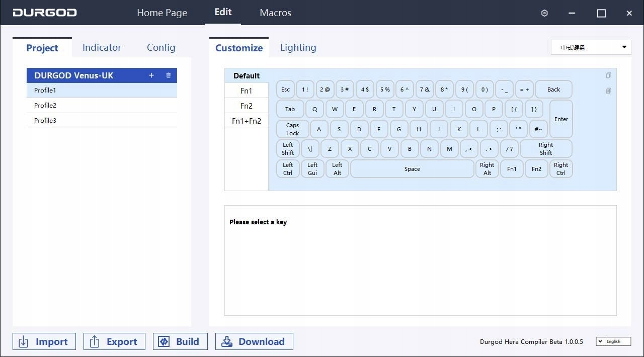Go to Home Page tab

coord(162,13)
